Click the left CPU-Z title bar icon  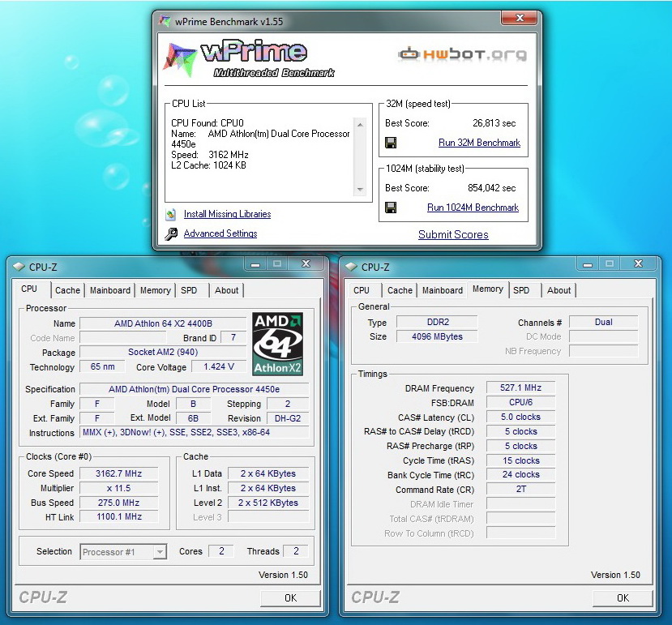(19, 267)
